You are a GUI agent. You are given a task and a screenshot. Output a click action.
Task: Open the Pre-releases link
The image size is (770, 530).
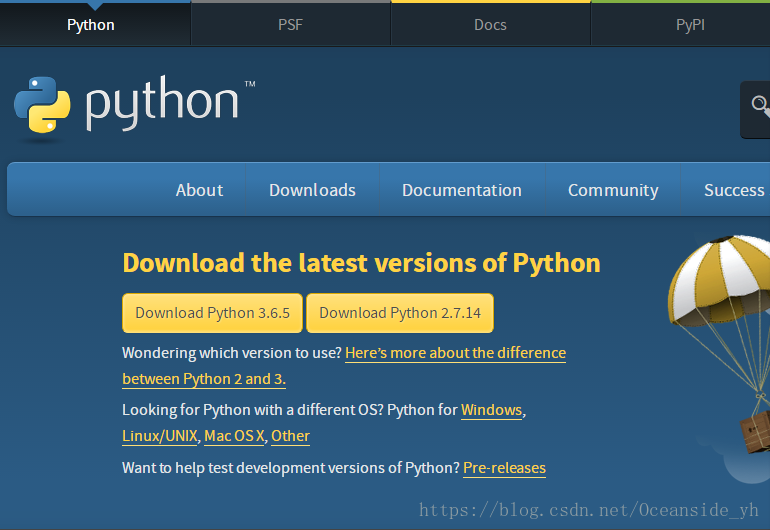click(x=504, y=468)
